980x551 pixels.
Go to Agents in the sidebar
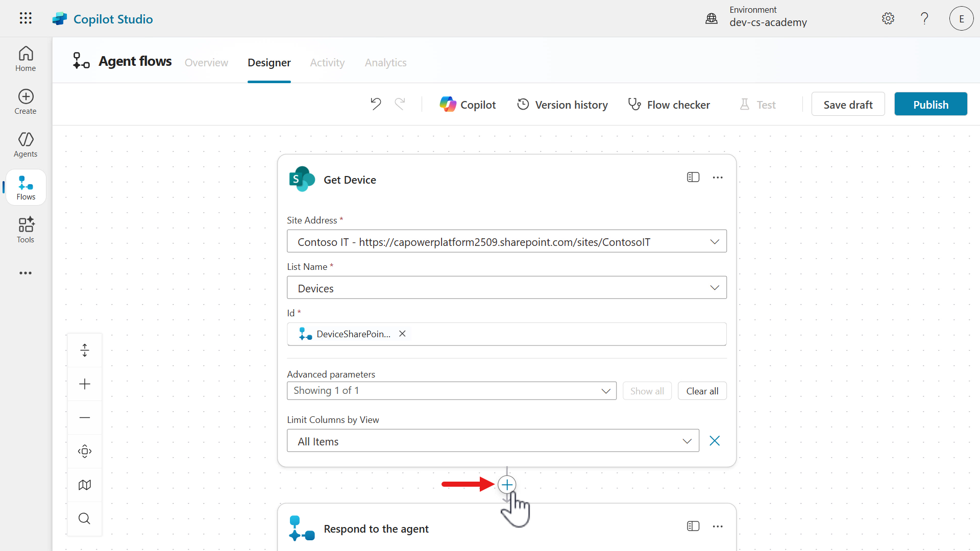coord(26,144)
